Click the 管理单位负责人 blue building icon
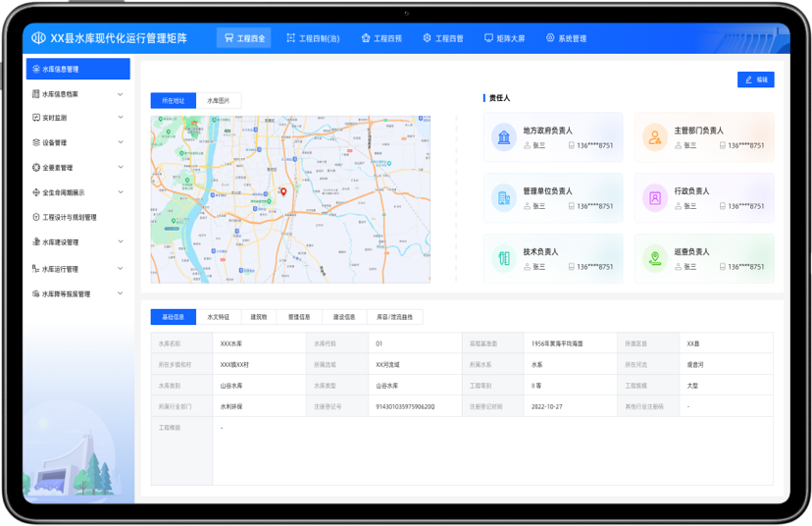The image size is (812, 526). pos(504,198)
